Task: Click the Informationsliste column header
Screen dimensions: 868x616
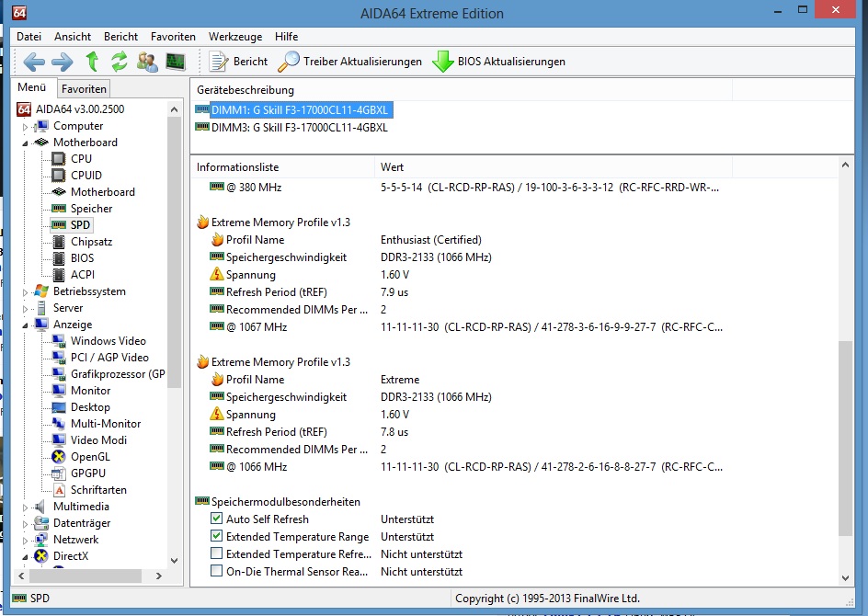Action: point(282,167)
